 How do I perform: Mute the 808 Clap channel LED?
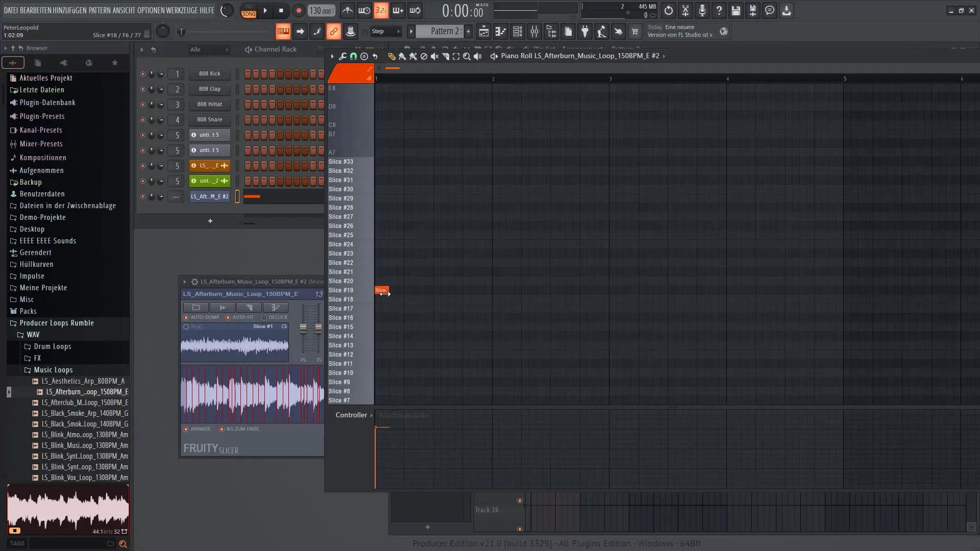pos(143,89)
